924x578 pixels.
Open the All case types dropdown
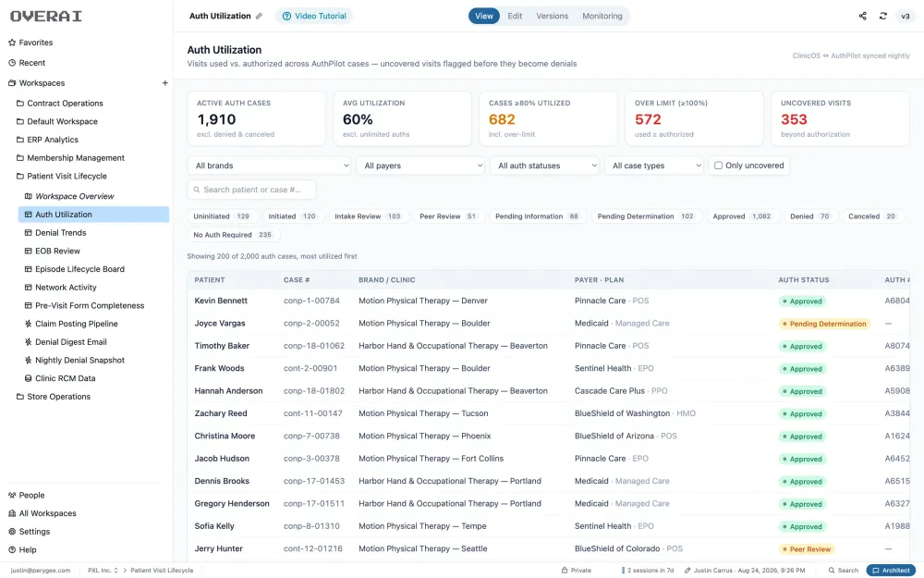point(654,166)
